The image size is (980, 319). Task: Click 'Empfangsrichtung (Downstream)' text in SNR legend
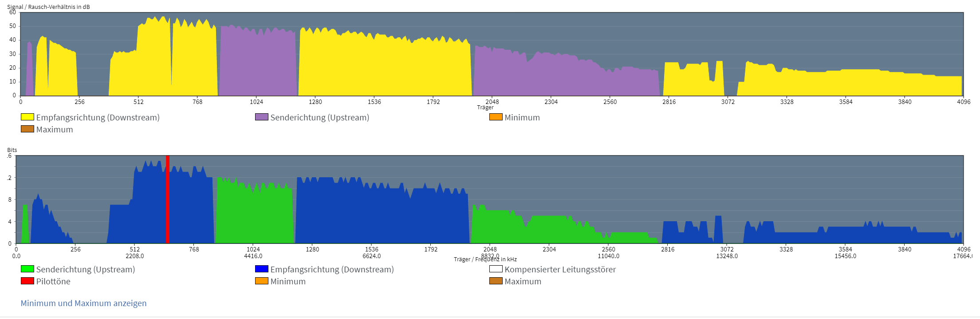pos(98,117)
